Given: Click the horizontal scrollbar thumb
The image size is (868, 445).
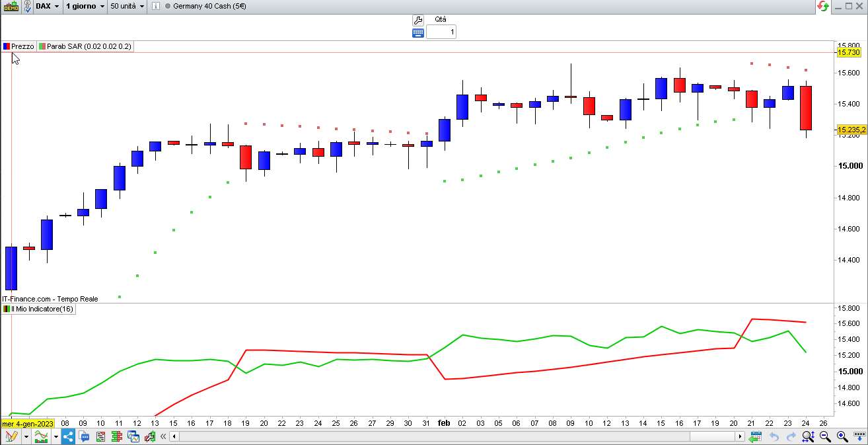Looking at the screenshot, I should [713, 436].
